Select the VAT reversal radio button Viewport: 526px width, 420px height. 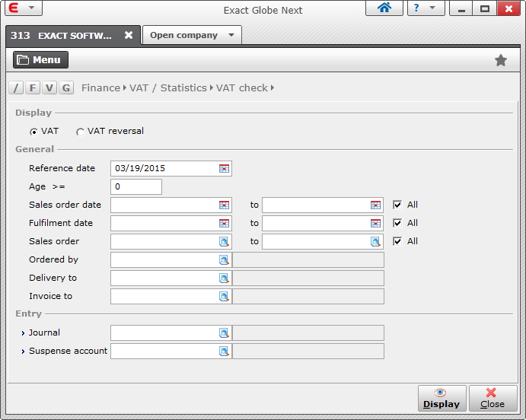(x=80, y=132)
